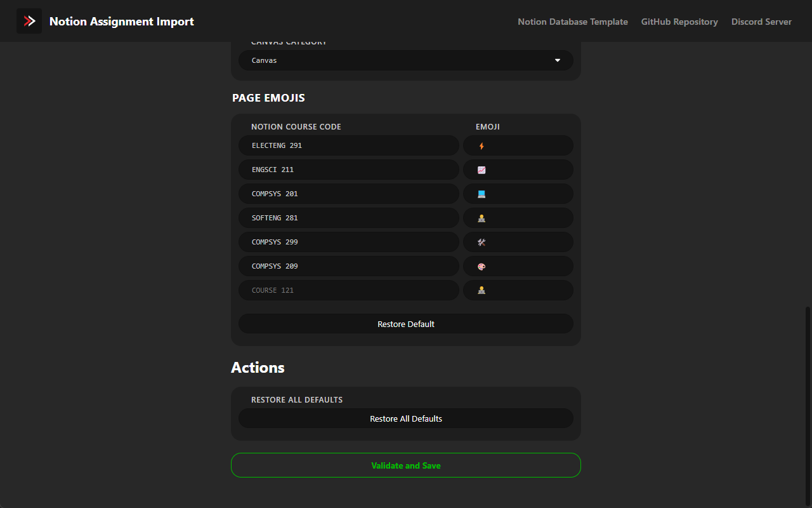Viewport: 812px width, 508px height.
Task: Click the Notion Assignment Import title text
Action: (122, 22)
